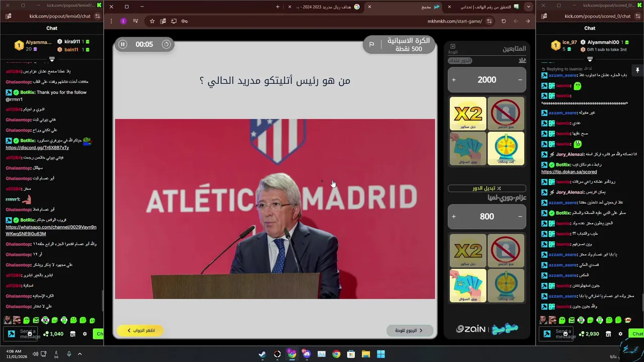Use second team's spinning wheel helper
This screenshot has width=644, height=362.
point(506,286)
